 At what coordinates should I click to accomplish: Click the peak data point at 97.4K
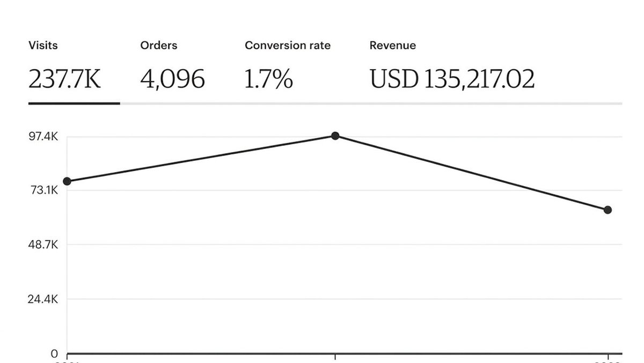coord(335,136)
